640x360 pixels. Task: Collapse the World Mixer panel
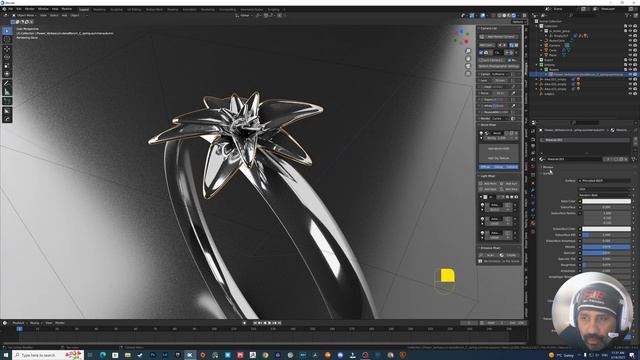[x=488, y=125]
